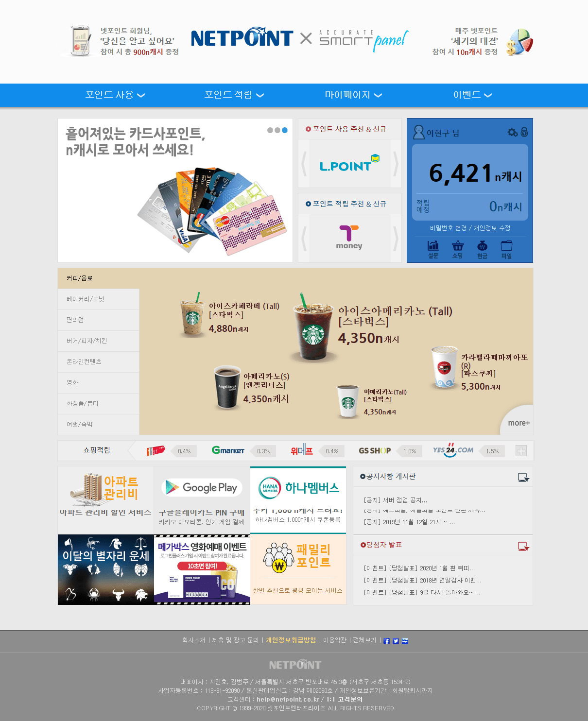Open the 아파트 관리비 banner

pos(105,500)
